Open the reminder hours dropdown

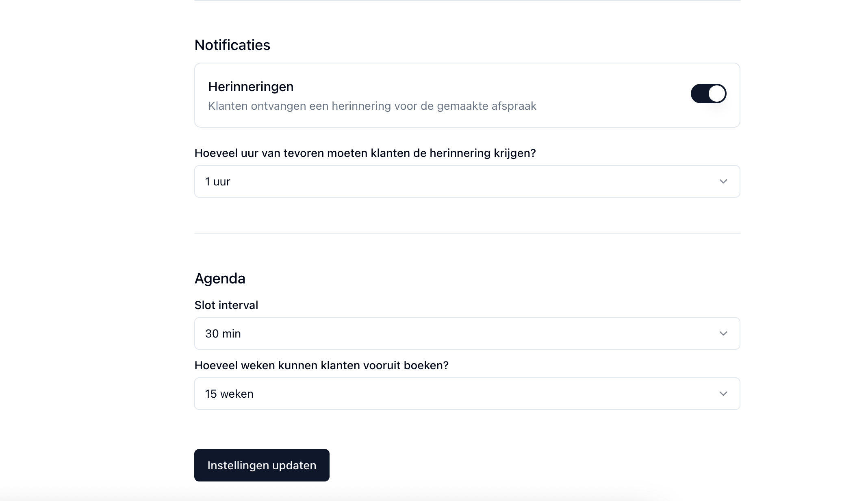click(x=467, y=181)
